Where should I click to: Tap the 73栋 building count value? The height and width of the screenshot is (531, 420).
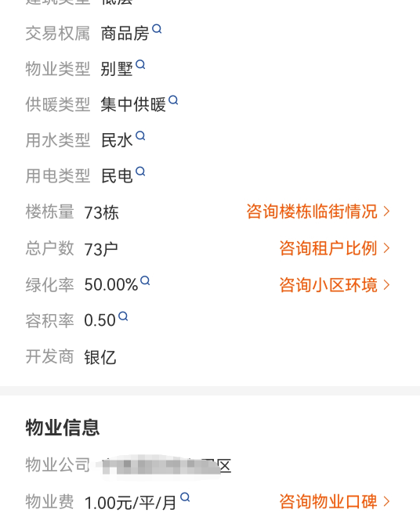click(x=101, y=213)
